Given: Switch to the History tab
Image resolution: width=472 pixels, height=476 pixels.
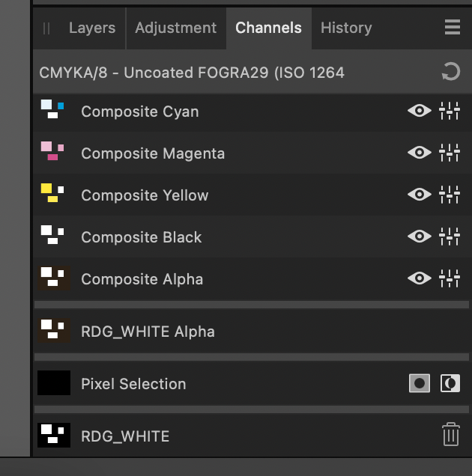Looking at the screenshot, I should pyautogui.click(x=346, y=28).
